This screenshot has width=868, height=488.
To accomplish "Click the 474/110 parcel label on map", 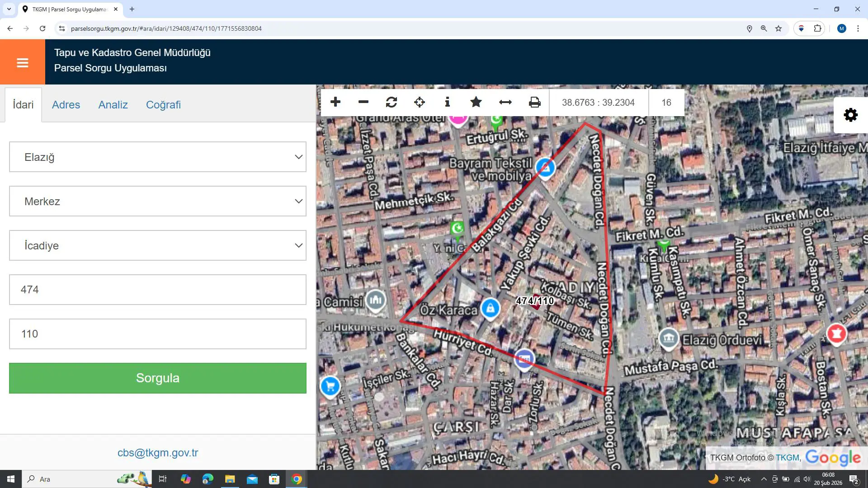I will pos(535,301).
